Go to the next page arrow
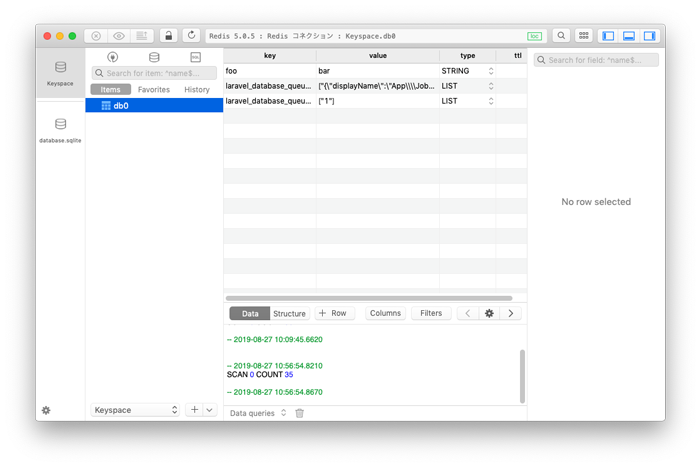Viewport: 700px width, 467px height. point(510,313)
